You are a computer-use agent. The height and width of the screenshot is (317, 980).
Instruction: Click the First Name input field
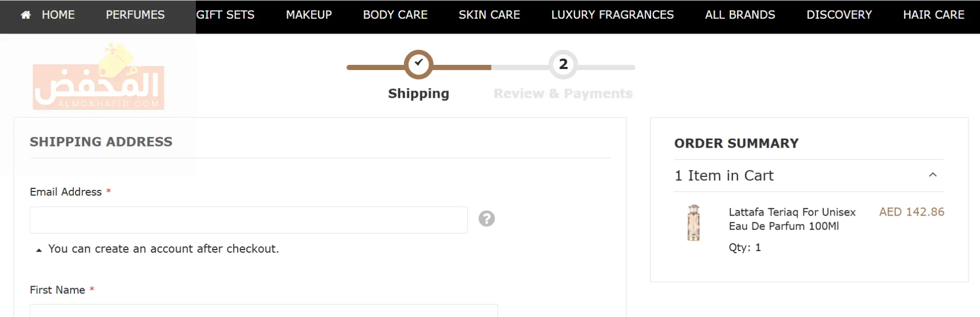point(263,311)
